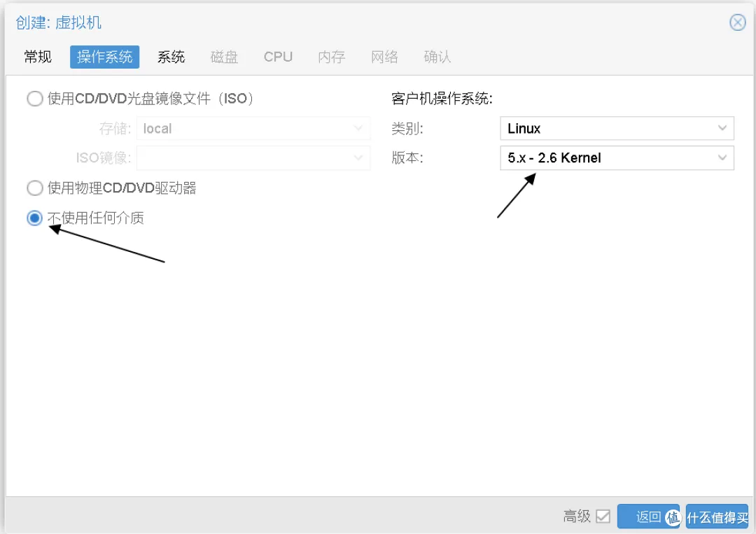Open the ISO镜像 dropdown arrow
Viewport: 756px width, 534px height.
coord(359,158)
